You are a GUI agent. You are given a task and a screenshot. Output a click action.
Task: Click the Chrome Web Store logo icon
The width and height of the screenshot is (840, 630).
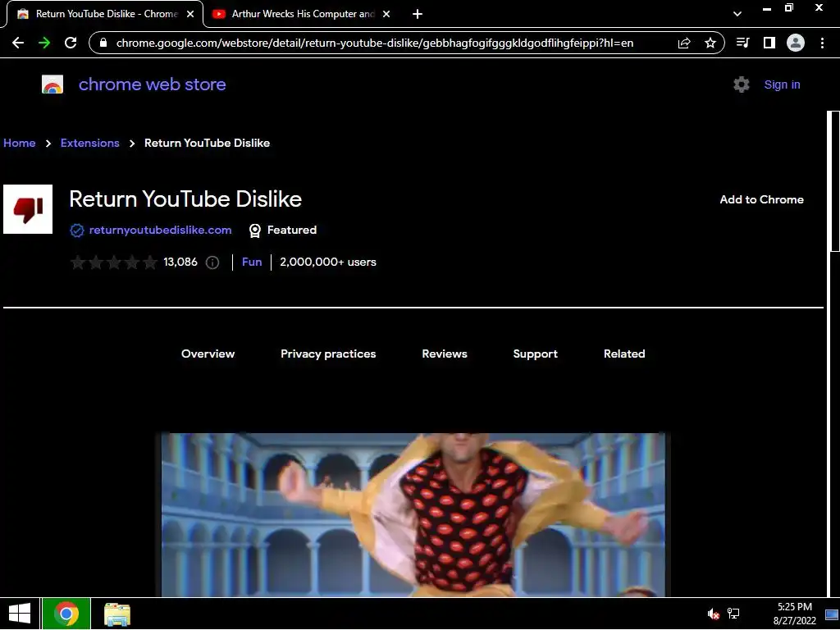point(52,84)
